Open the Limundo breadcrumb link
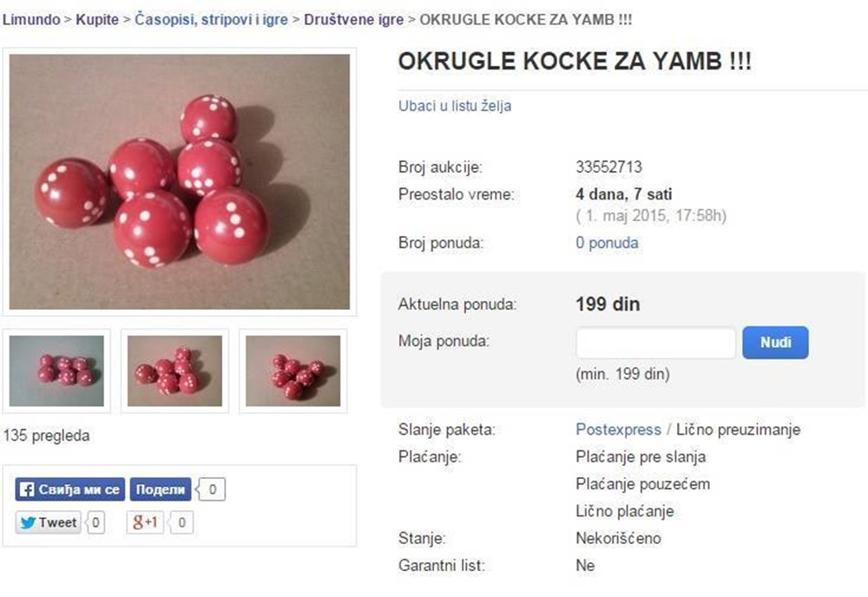 [x=31, y=19]
